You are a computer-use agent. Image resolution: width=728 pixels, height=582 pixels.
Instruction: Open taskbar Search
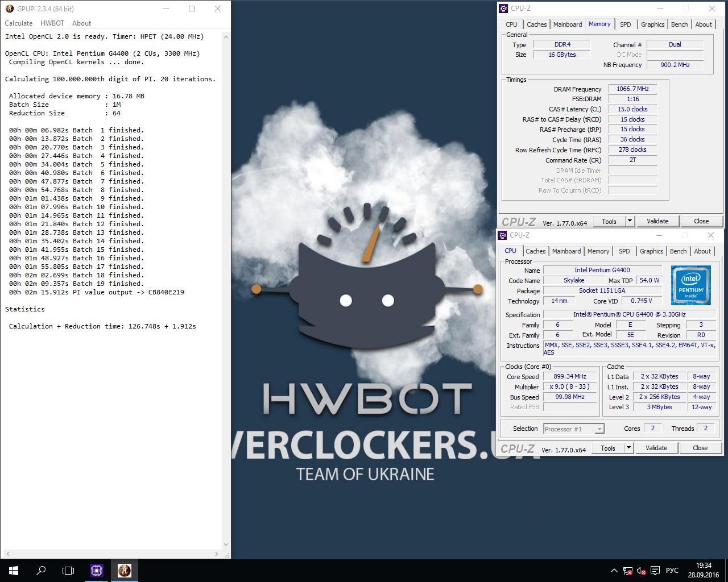click(41, 571)
